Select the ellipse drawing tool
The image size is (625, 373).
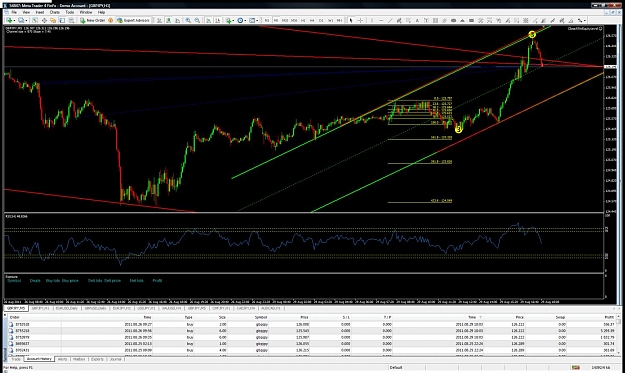454,20
